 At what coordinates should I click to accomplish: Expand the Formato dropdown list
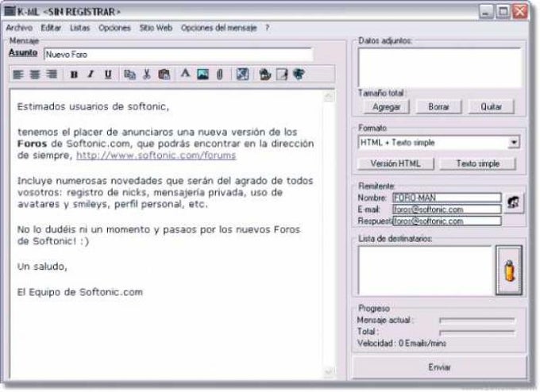point(514,143)
